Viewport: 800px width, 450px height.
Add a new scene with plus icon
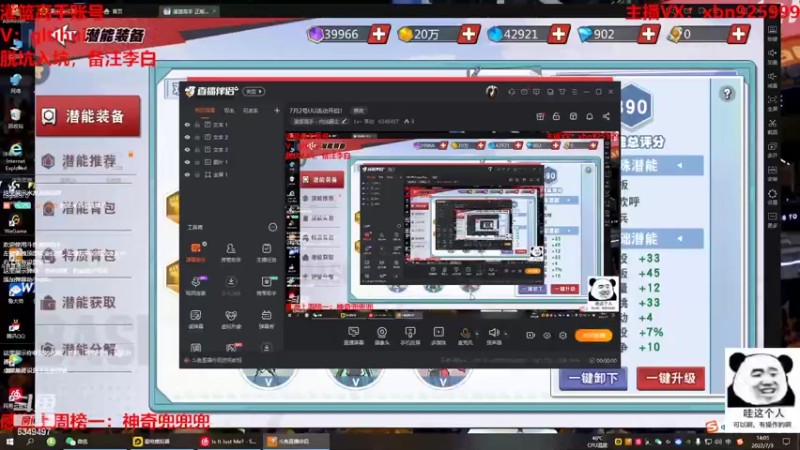(277, 110)
